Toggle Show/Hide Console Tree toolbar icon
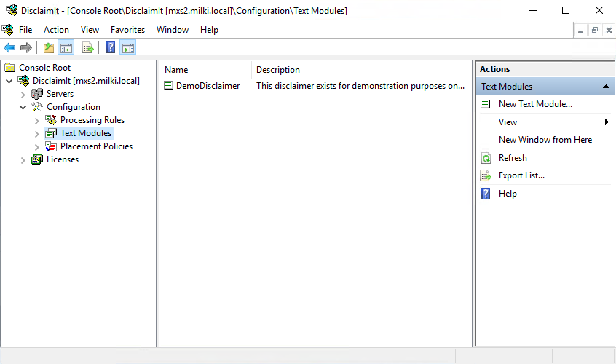Viewport: 616px width, 364px height. click(66, 48)
